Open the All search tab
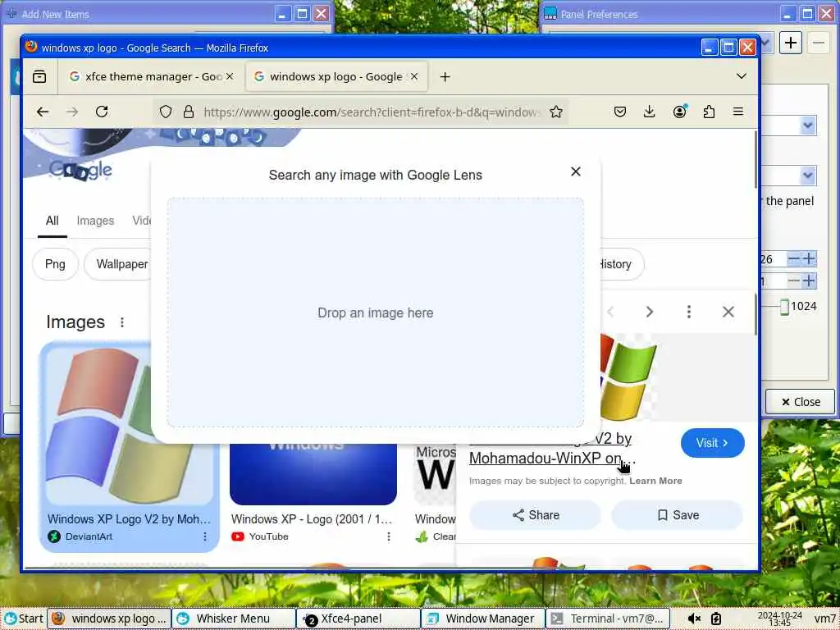The width and height of the screenshot is (840, 630). pyautogui.click(x=52, y=221)
